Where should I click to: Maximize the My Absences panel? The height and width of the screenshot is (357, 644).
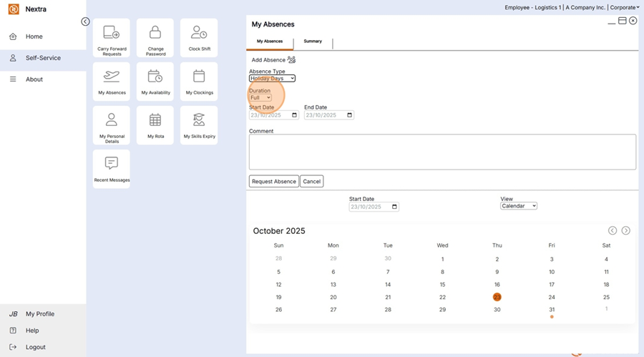click(x=623, y=21)
